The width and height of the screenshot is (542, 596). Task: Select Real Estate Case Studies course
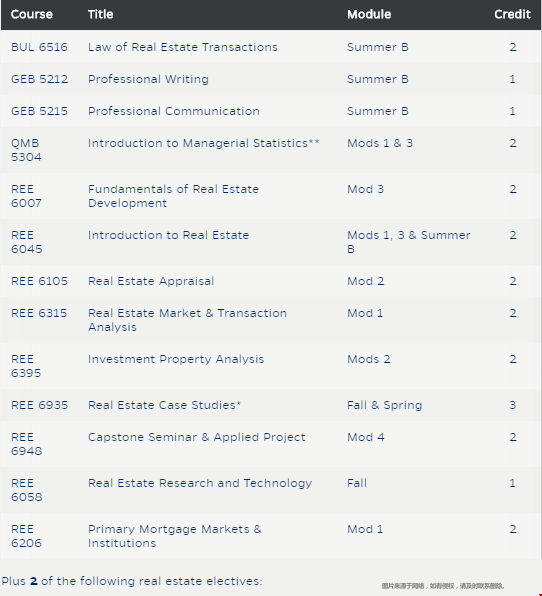[x=165, y=405]
